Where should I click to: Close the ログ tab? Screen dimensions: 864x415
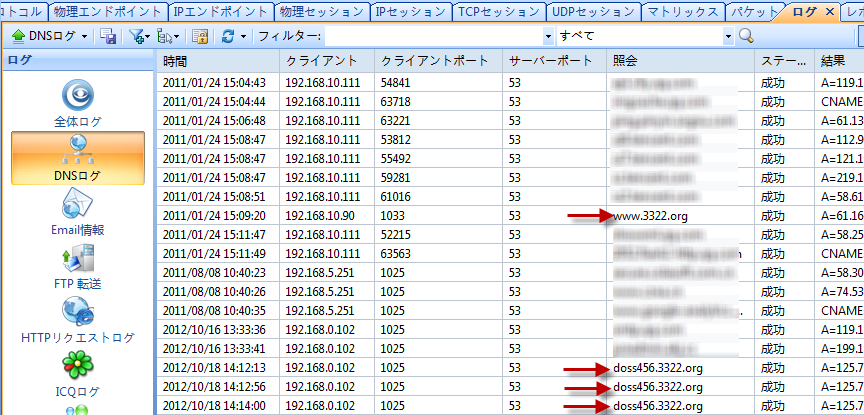829,12
